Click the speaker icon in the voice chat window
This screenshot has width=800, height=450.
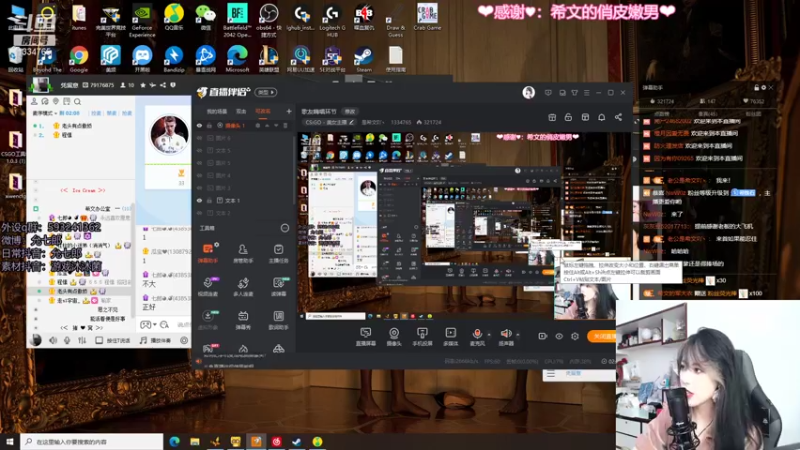[x=53, y=340]
